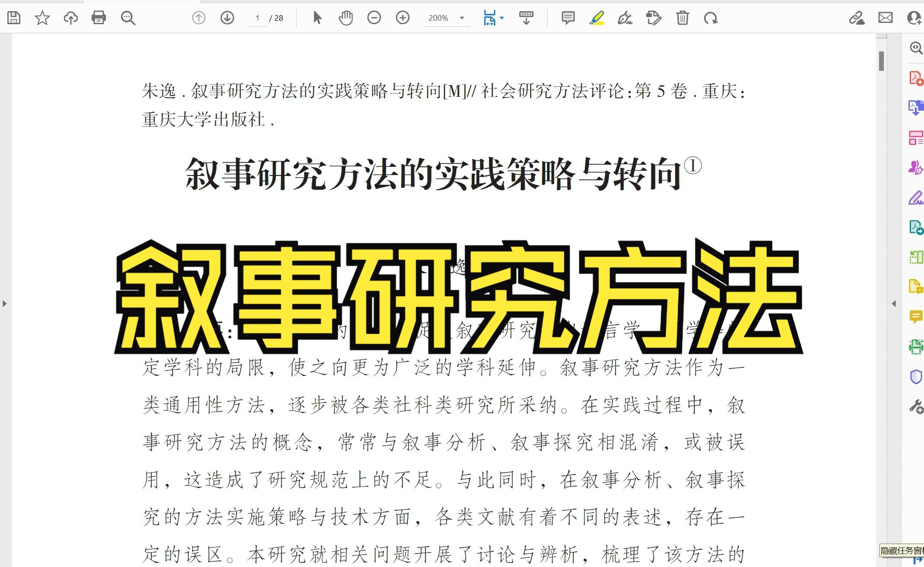This screenshot has width=924, height=567.
Task: Open the share with others icon
Action: pyautogui.click(x=914, y=18)
